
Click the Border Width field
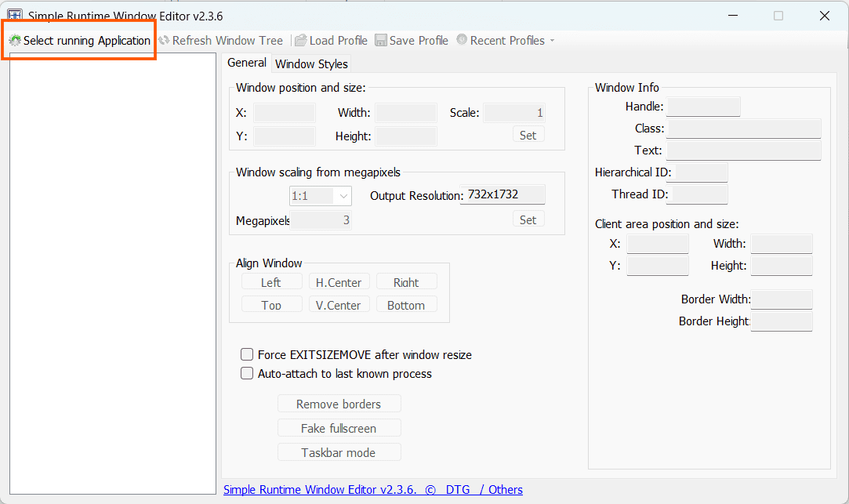[782, 299]
